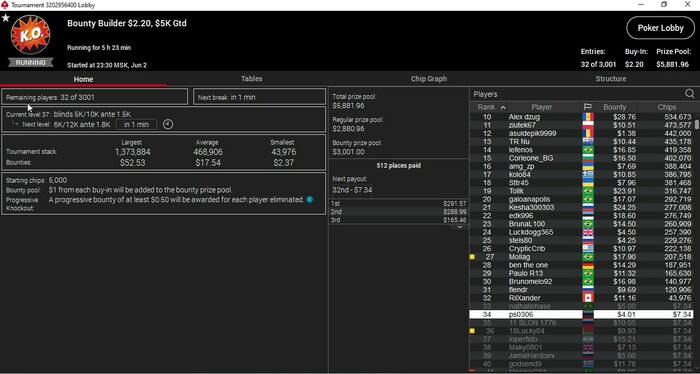This screenshot has width=700, height=374.
Task: Sort by the Chips column header
Action: click(667, 107)
